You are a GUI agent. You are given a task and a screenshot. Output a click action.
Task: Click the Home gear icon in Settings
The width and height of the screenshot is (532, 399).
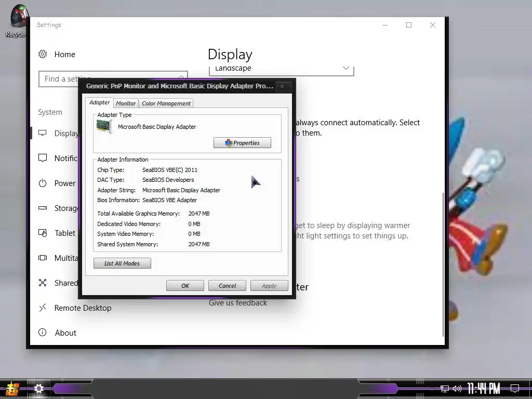(43, 54)
